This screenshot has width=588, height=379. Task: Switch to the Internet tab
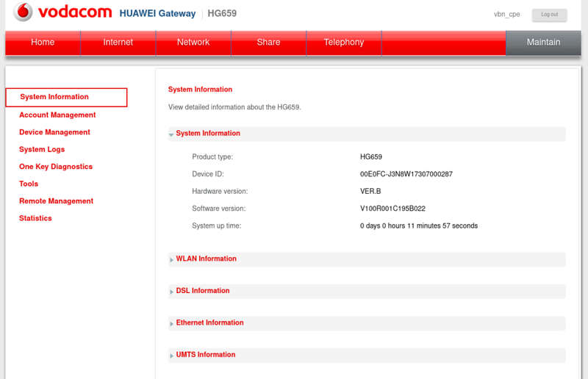click(x=118, y=43)
